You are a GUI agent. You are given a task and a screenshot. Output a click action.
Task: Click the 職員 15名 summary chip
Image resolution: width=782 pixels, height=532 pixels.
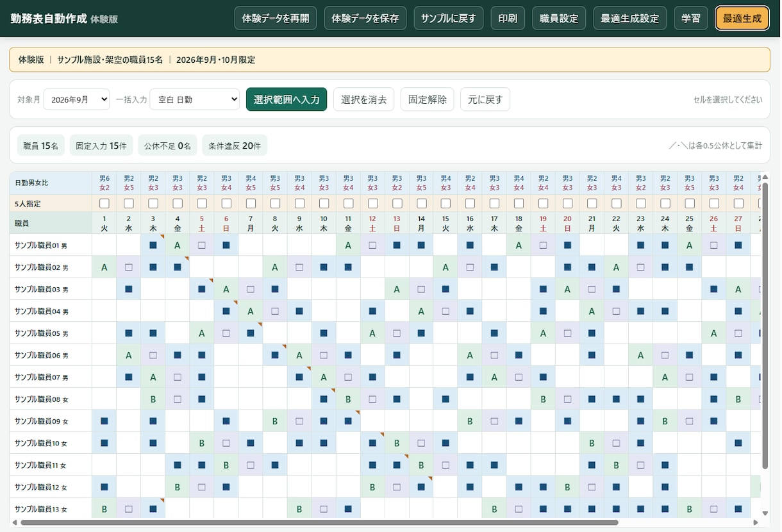[41, 145]
